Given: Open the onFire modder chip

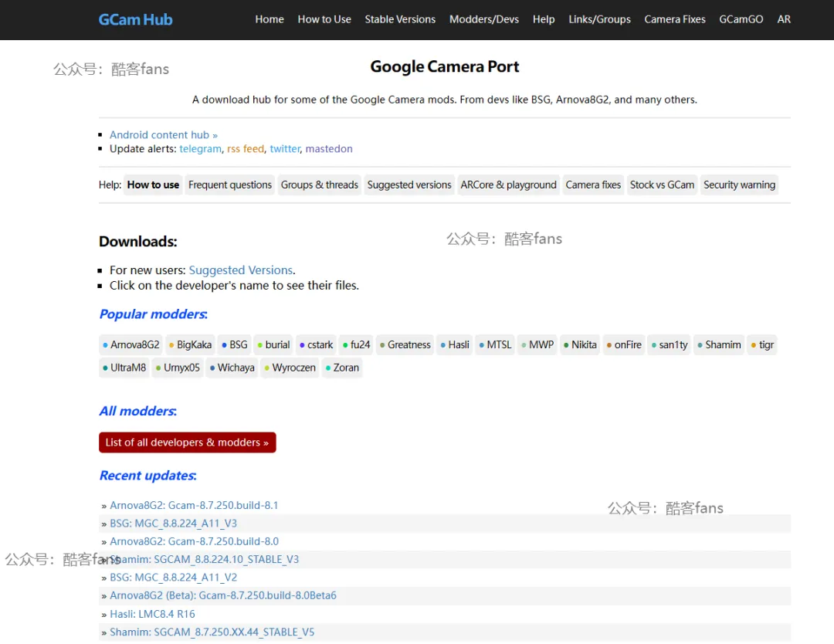Looking at the screenshot, I should click(x=624, y=345).
